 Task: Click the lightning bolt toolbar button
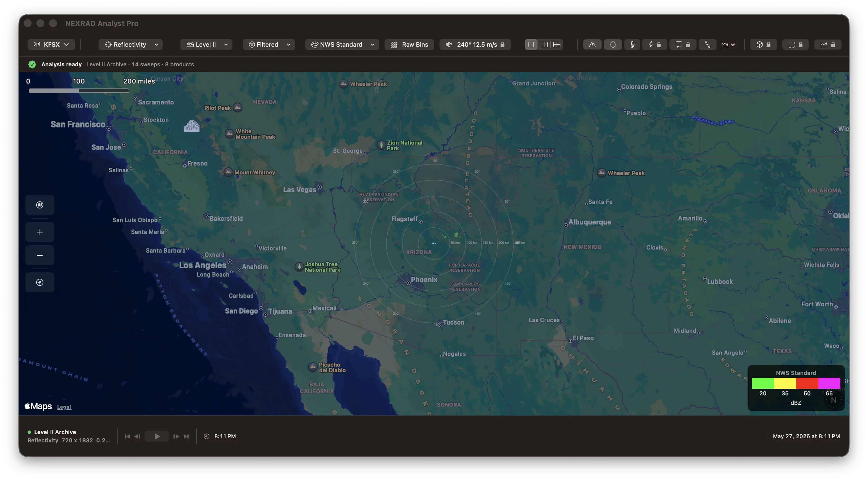click(654, 45)
